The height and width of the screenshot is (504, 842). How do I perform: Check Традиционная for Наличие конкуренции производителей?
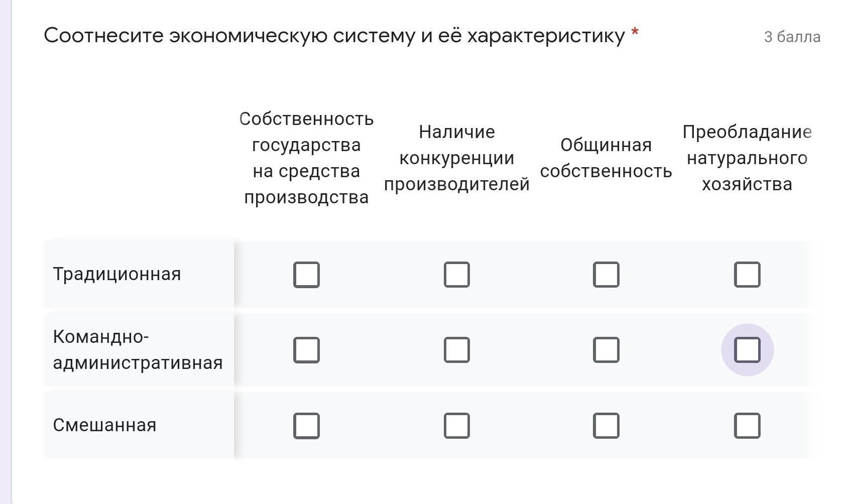pos(457,275)
